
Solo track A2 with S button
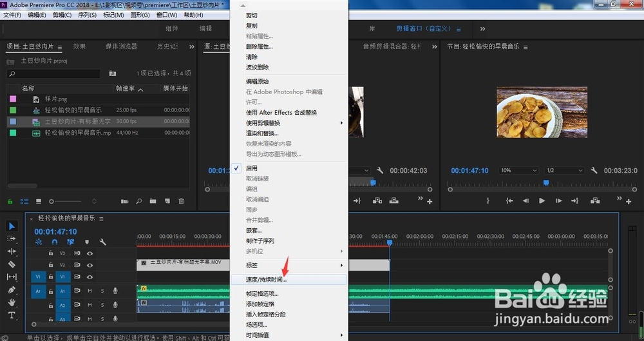(102, 305)
